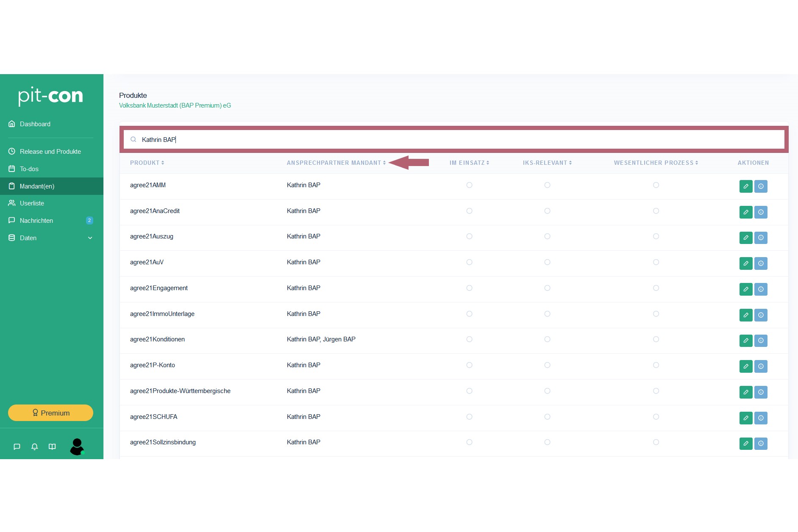Edit the agree21ImmoUnterlage product
The image size is (798, 532).
pyautogui.click(x=746, y=315)
